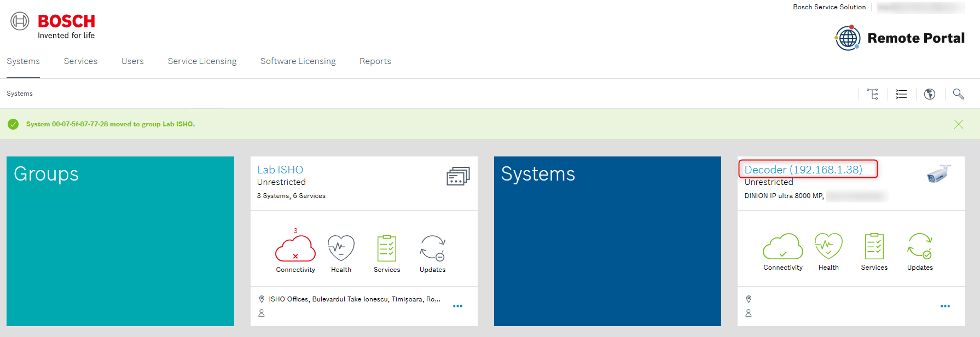
Task: Select the blue Systems tile
Action: tap(607, 241)
